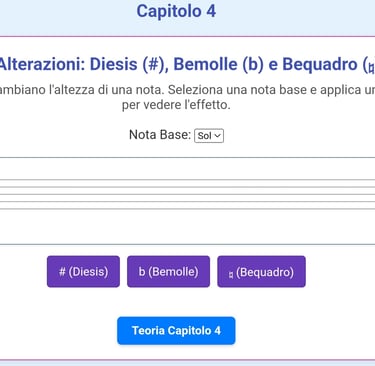Screen dimensions: 375x366
Task: Click the "per vedere l'effetto" instruction text
Action: coord(176,105)
